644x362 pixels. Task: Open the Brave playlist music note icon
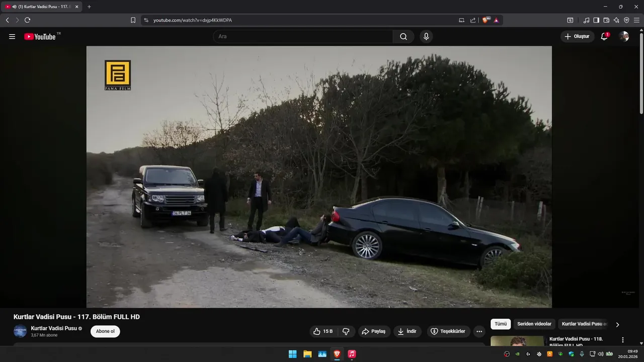(x=586, y=20)
